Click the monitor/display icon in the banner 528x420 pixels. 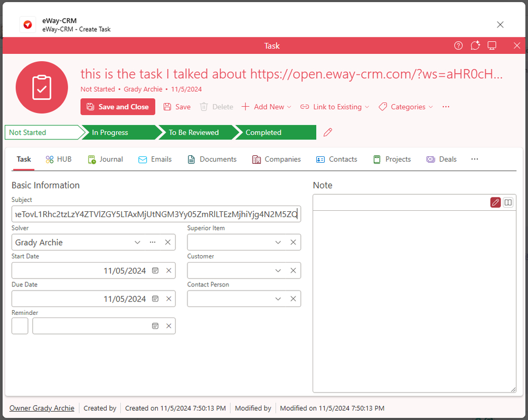point(492,45)
